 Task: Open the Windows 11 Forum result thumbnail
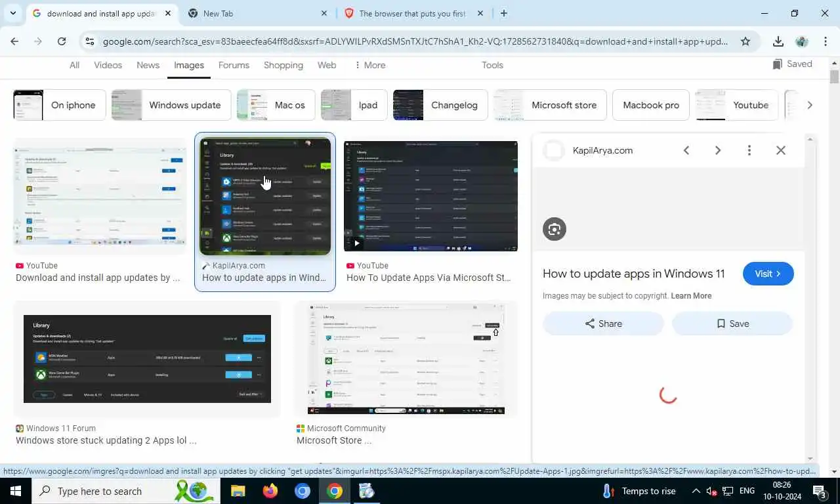[147, 359]
